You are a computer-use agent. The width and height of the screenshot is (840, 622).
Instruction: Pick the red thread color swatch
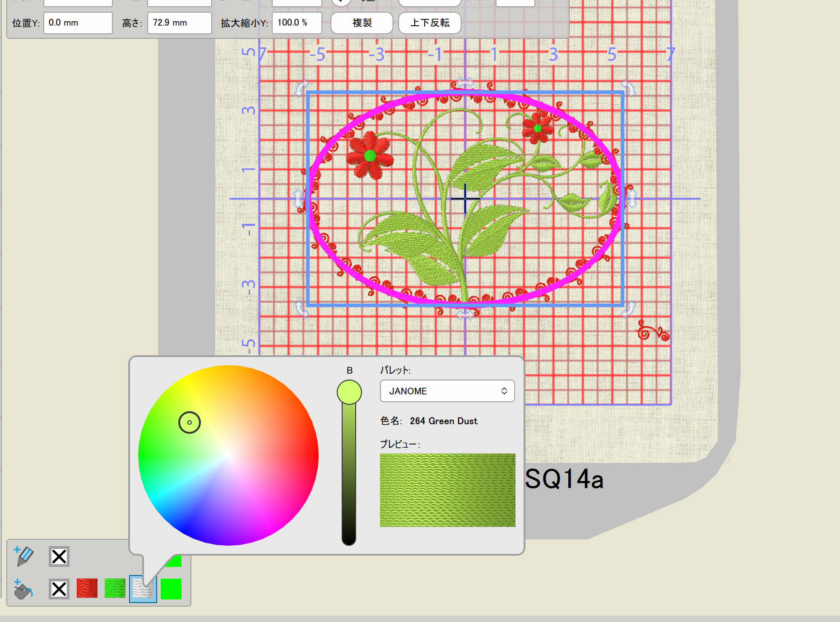pyautogui.click(x=87, y=589)
